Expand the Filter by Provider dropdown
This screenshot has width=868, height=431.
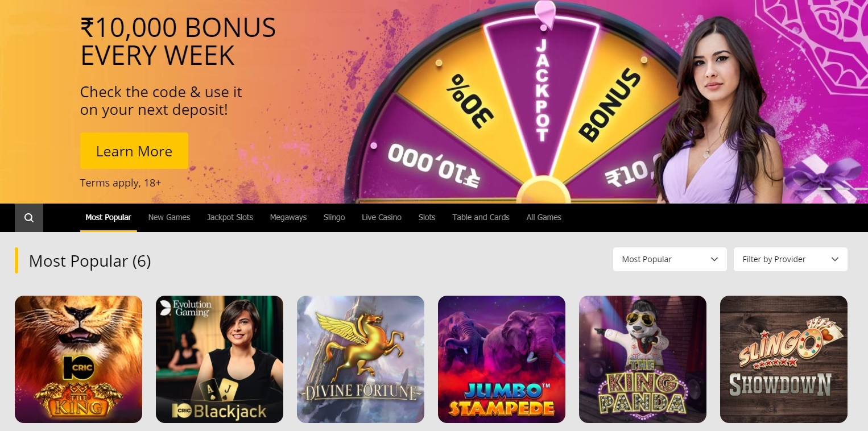click(x=791, y=259)
